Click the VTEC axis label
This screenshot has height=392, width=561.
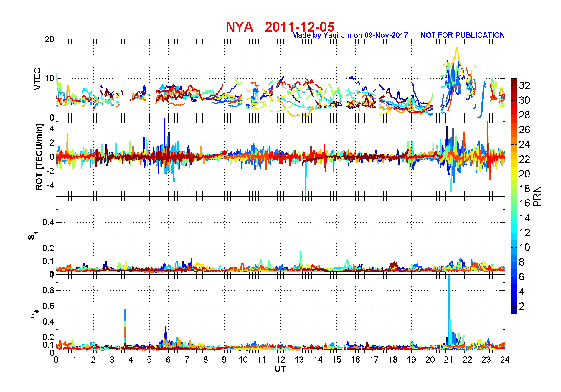37,79
